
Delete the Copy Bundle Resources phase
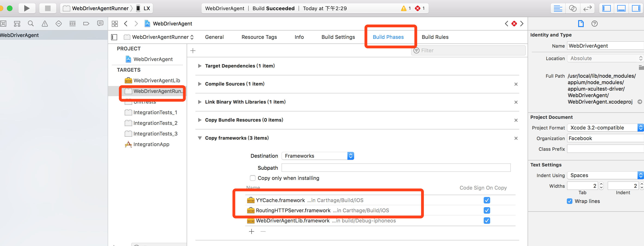pos(516,120)
